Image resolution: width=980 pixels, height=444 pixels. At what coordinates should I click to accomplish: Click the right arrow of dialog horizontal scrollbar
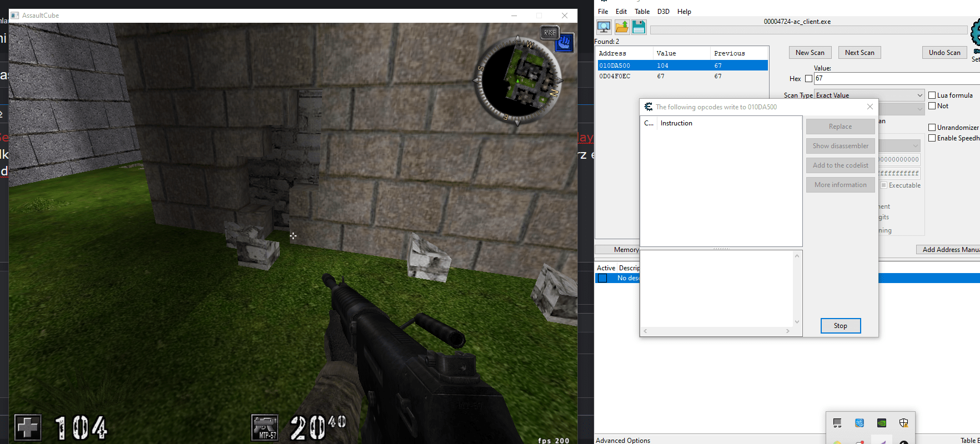787,331
